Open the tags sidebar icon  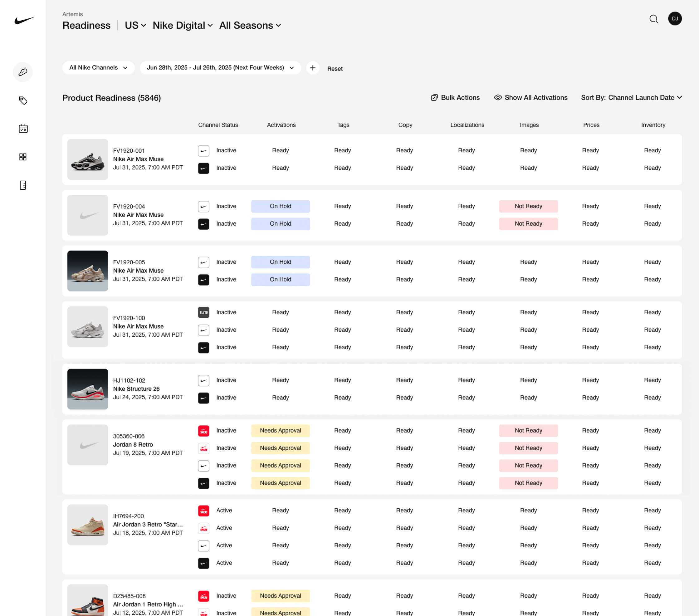(x=23, y=100)
